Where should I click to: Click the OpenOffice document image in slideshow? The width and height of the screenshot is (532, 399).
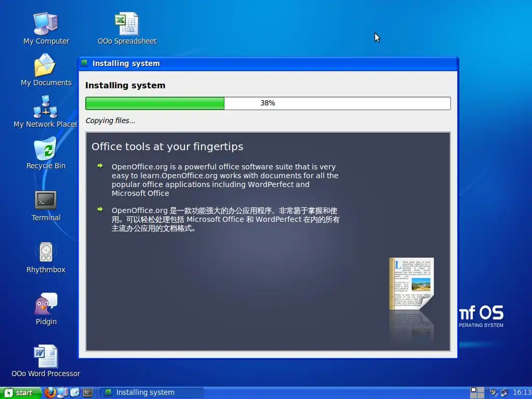tap(411, 284)
